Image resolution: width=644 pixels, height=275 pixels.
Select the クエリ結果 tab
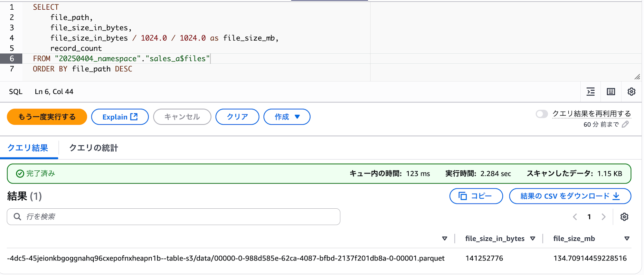[28, 148]
